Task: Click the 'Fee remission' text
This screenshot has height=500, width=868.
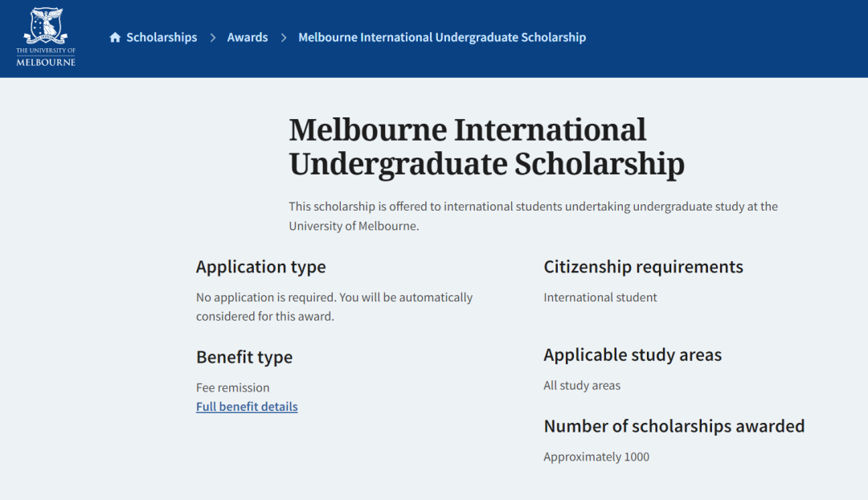Action: pos(233,387)
